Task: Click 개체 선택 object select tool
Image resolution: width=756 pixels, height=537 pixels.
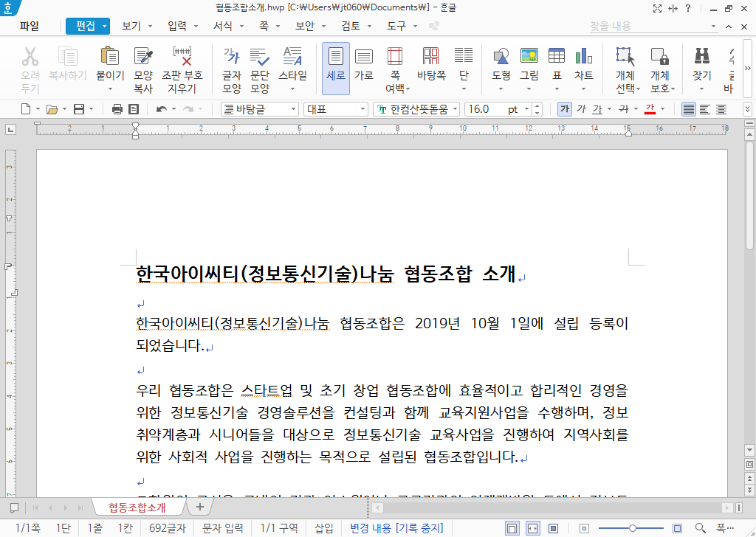Action: [625, 56]
